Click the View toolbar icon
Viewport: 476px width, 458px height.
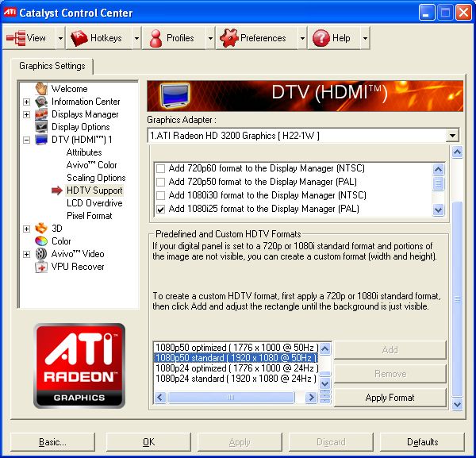[16, 38]
